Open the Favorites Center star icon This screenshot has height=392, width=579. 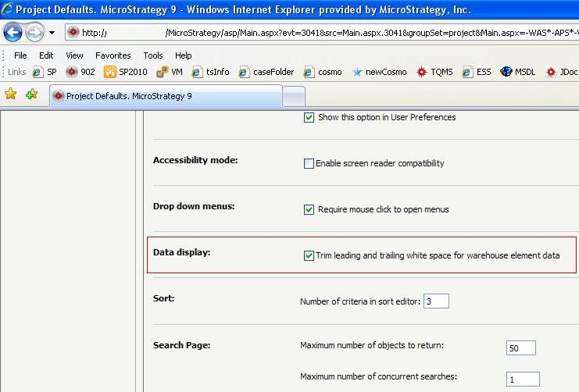11,94
